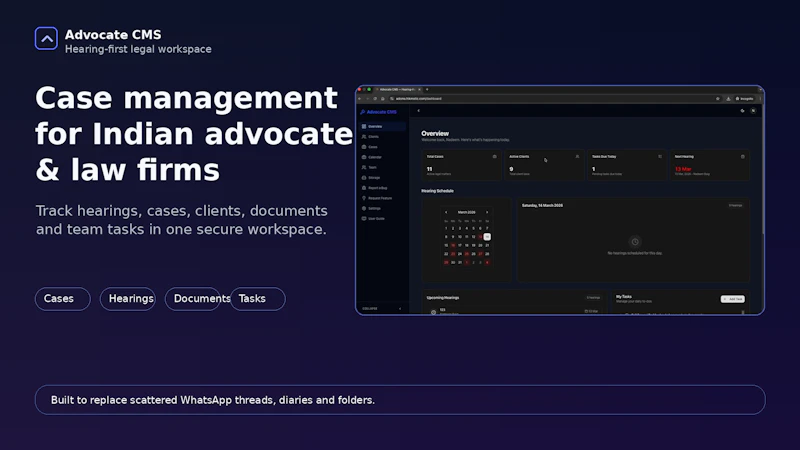The image size is (800, 450).
Task: Click the Next Hearing 13 Mar date
Action: pyautogui.click(x=683, y=169)
